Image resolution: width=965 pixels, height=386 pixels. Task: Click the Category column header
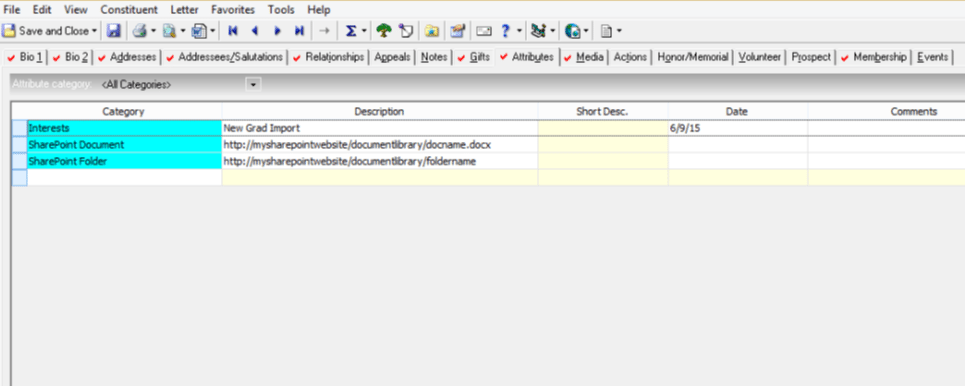(123, 111)
